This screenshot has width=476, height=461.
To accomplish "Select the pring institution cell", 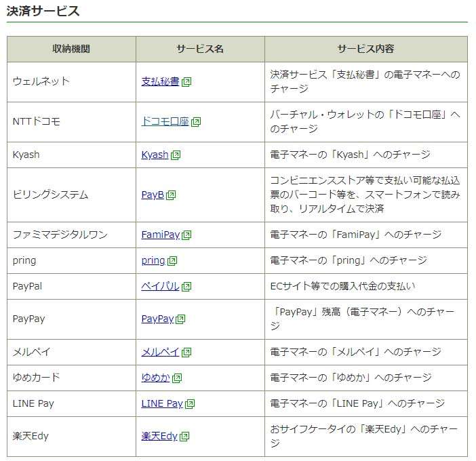I will point(71,261).
